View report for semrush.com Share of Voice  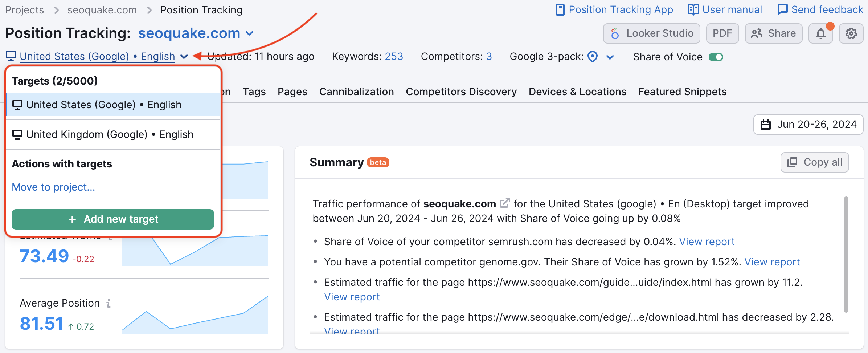[707, 242]
